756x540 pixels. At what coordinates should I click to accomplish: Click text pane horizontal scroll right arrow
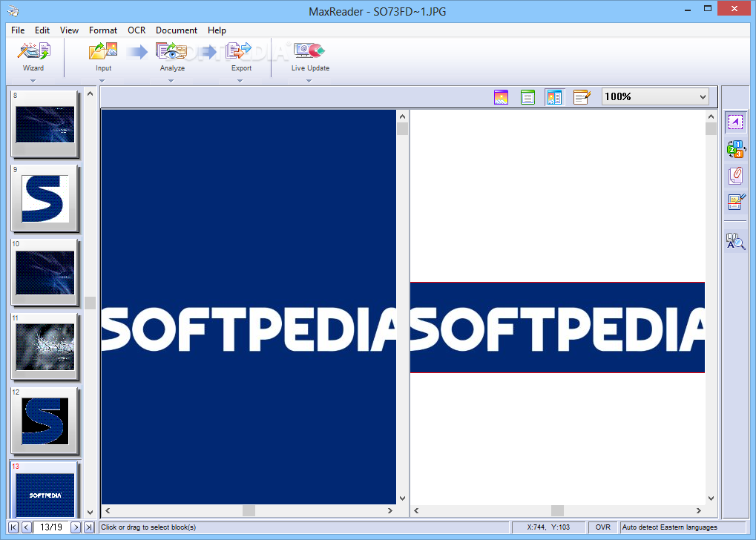(x=699, y=510)
